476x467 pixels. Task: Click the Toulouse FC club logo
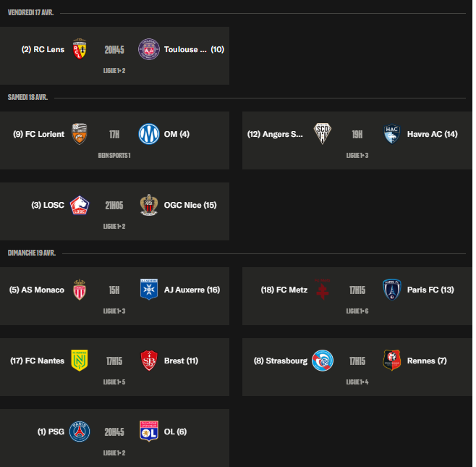point(149,49)
